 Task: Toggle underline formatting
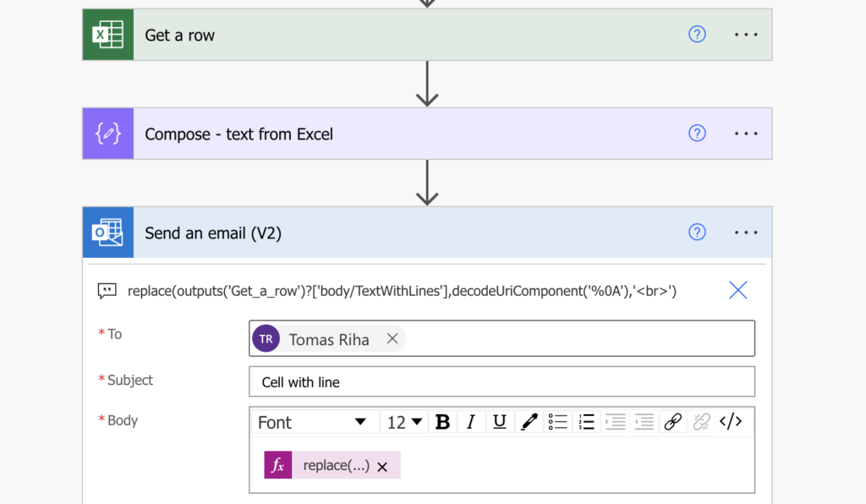click(499, 422)
